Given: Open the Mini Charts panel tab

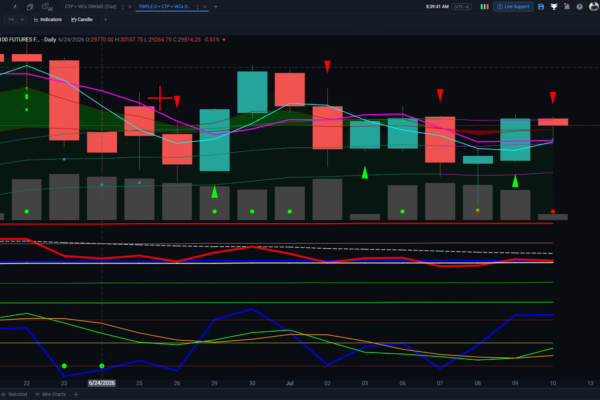Looking at the screenshot, I should 51,394.
